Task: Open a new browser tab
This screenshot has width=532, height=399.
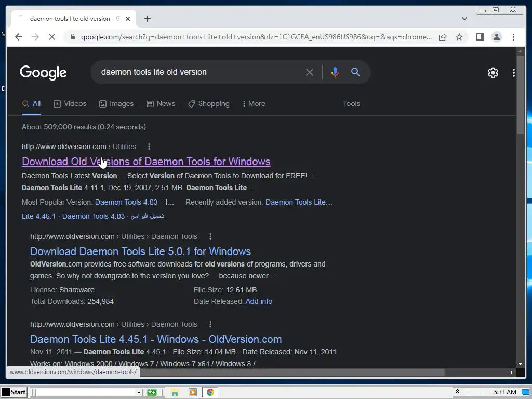Action: 147,19
